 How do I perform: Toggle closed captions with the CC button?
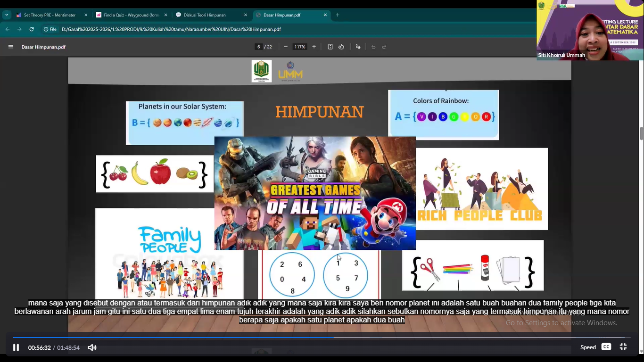[606, 347]
